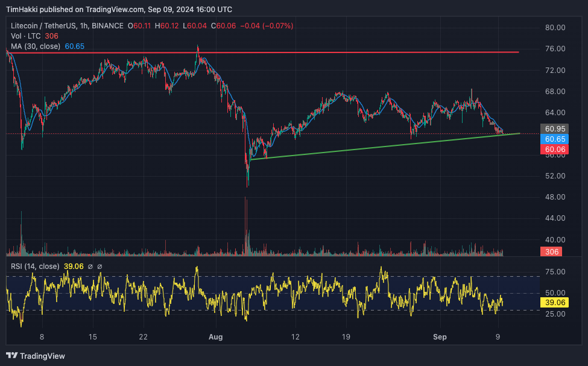Click the −0.04 (−0.07%) change text
The height and width of the screenshot is (366, 588).
tap(267, 26)
